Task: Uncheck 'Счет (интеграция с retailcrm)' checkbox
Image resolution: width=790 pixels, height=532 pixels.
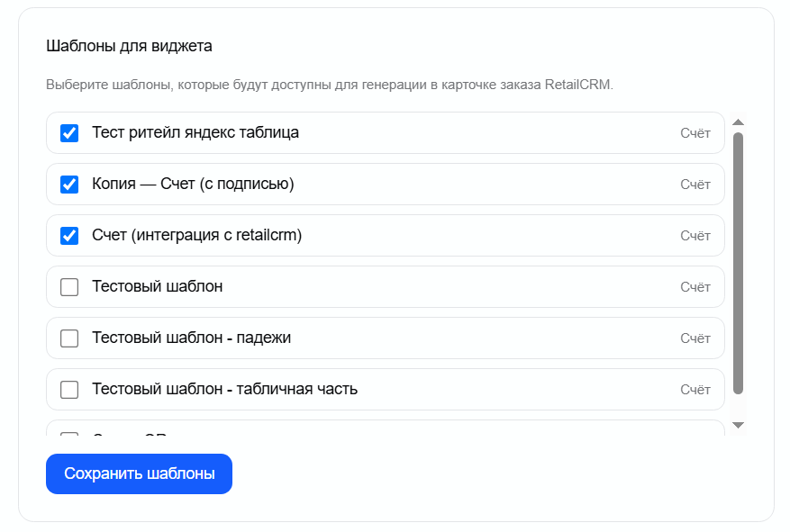Action: 69,236
